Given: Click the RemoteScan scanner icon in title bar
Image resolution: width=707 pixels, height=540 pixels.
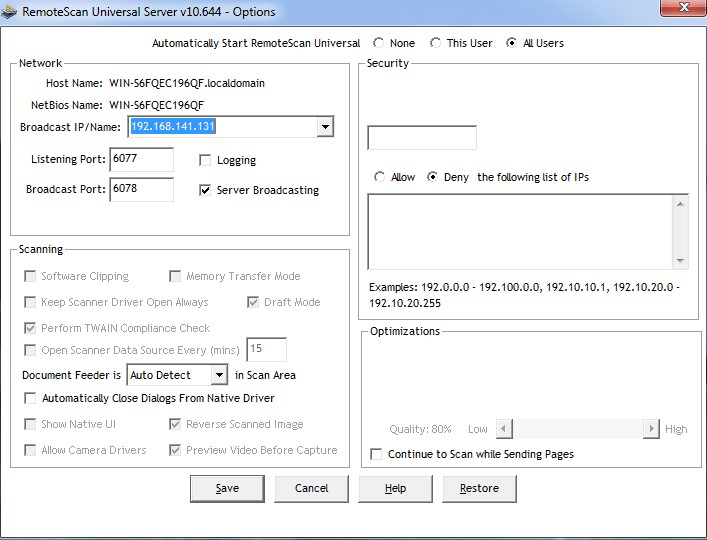Looking at the screenshot, I should pos(9,11).
